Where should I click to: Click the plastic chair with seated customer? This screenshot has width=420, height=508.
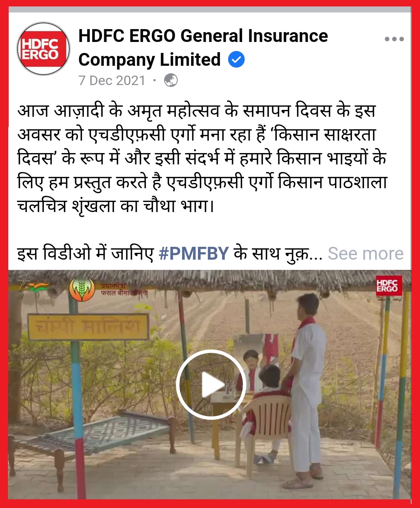pyautogui.click(x=265, y=427)
